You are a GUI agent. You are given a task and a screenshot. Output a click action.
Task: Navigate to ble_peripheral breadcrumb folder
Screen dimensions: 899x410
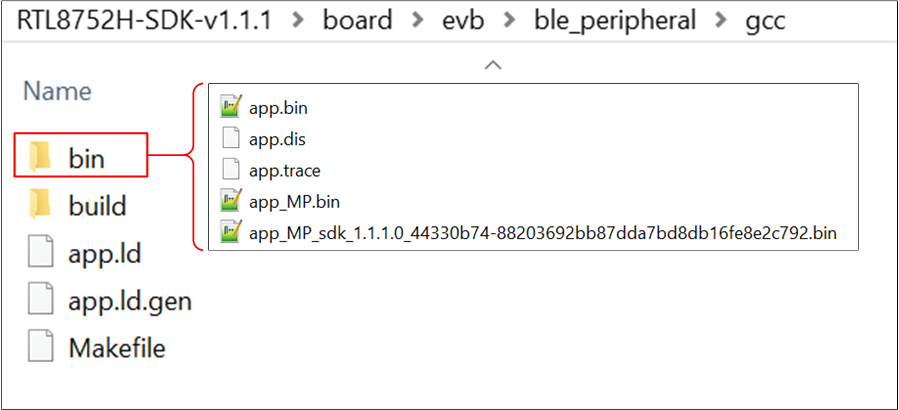tap(615, 21)
